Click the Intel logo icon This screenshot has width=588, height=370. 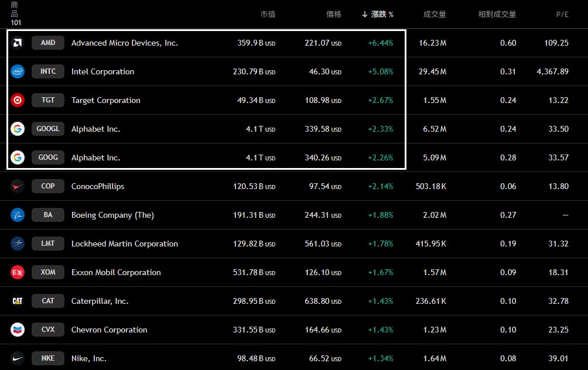point(18,71)
